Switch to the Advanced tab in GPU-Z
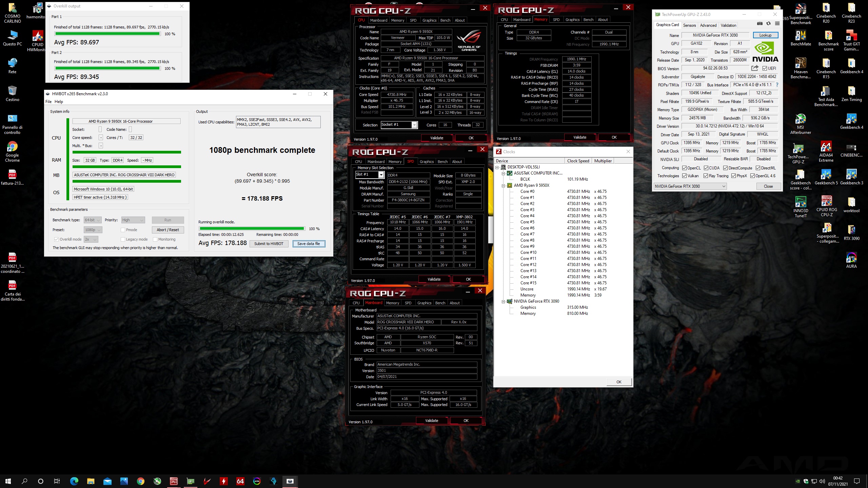The width and height of the screenshot is (868, 488). (x=708, y=25)
